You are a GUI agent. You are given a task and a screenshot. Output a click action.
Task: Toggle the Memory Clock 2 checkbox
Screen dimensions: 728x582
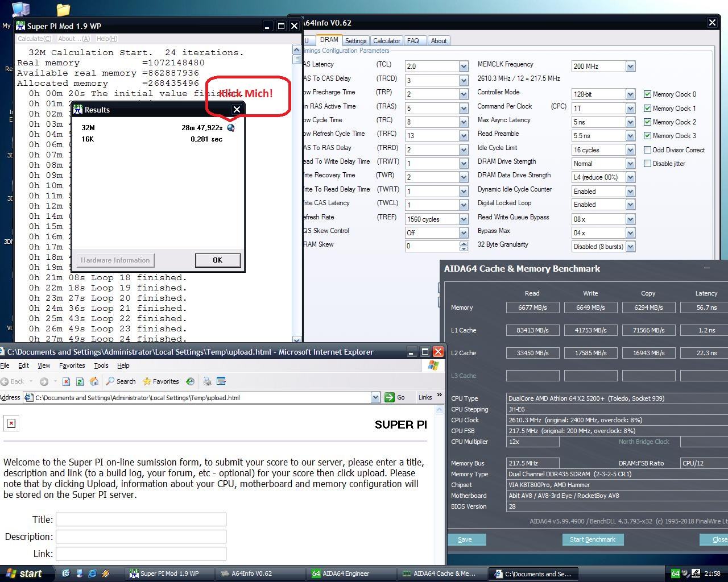click(x=647, y=122)
